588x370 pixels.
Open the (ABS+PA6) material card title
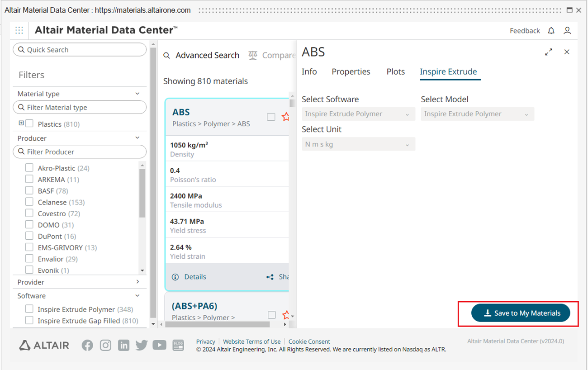tap(194, 306)
